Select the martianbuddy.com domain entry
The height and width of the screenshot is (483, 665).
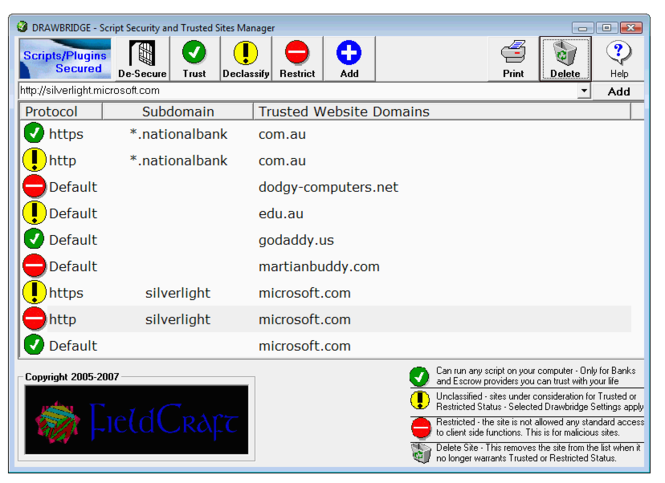click(x=319, y=267)
